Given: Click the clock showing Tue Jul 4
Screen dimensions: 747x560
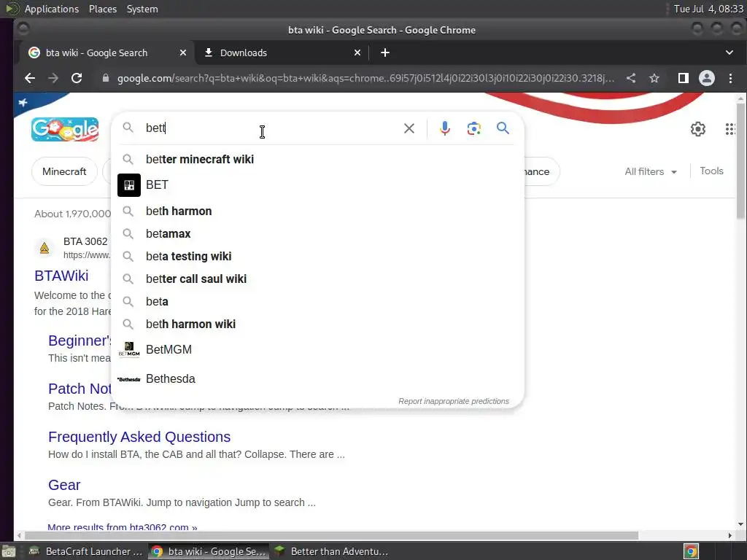Looking at the screenshot, I should 708,9.
